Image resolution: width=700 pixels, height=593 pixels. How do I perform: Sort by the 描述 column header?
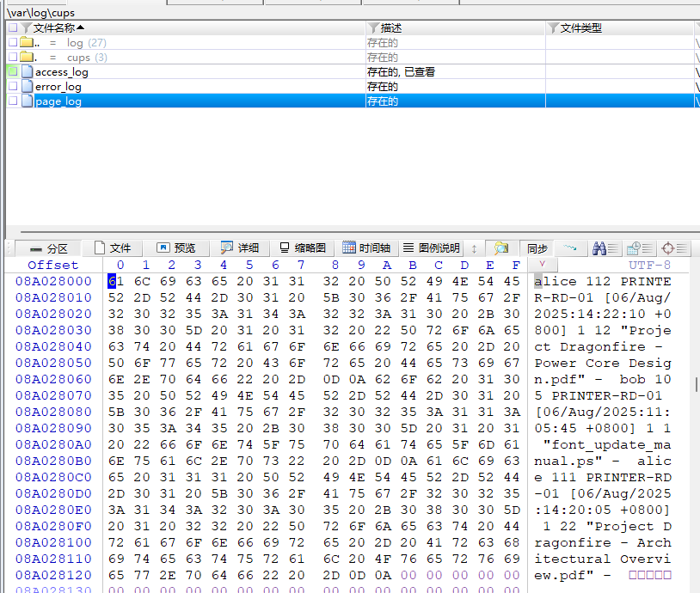click(391, 28)
